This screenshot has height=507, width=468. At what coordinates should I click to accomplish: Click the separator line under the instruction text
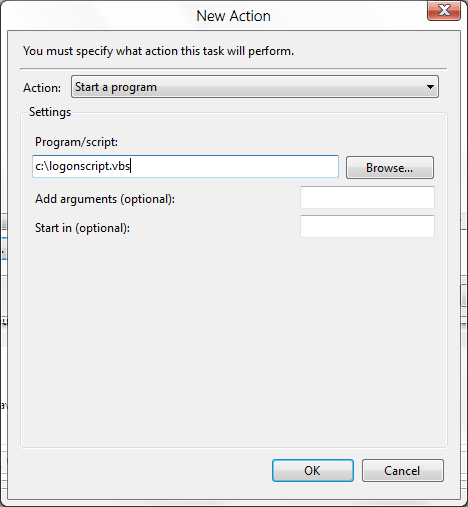click(233, 69)
